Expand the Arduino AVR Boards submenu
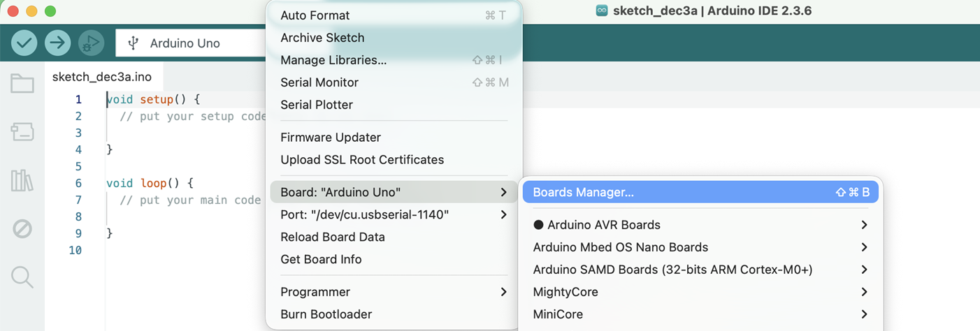Screen dimensions: 980x331 [x=699, y=225]
